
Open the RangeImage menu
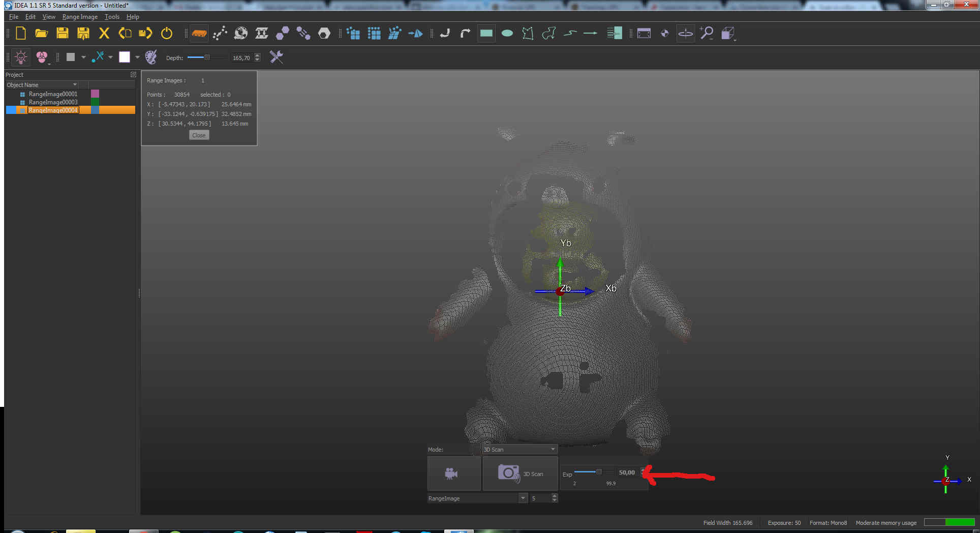pyautogui.click(x=80, y=17)
